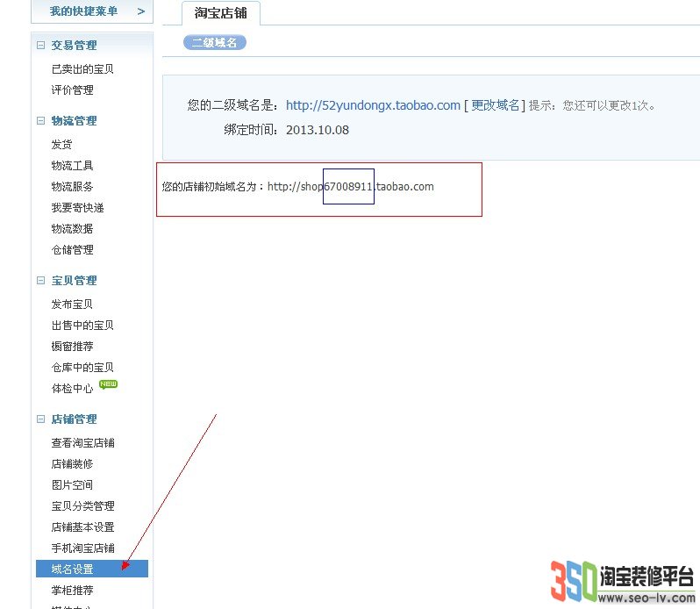The height and width of the screenshot is (609, 700).
Task: Open 宝贝分类管理
Action: click(x=83, y=505)
